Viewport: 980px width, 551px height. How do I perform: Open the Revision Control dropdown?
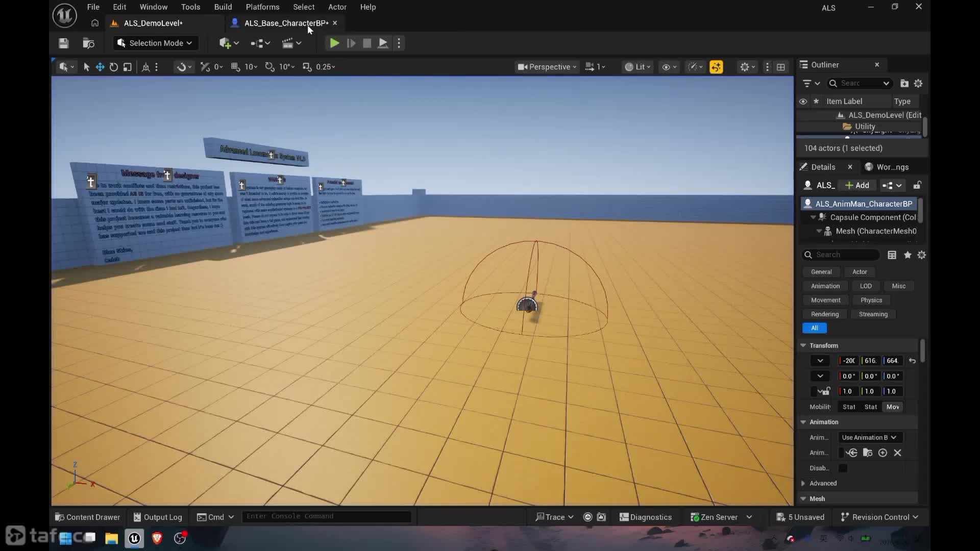coord(879,517)
